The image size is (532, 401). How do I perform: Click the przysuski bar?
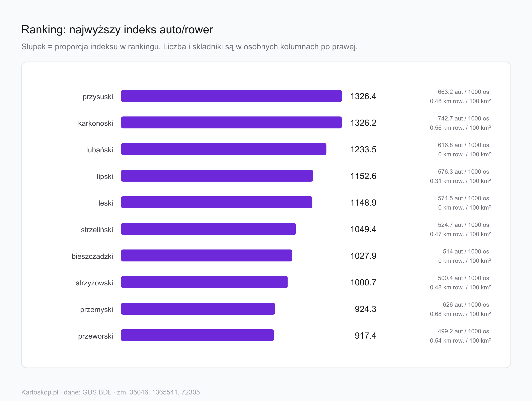pyautogui.click(x=231, y=96)
